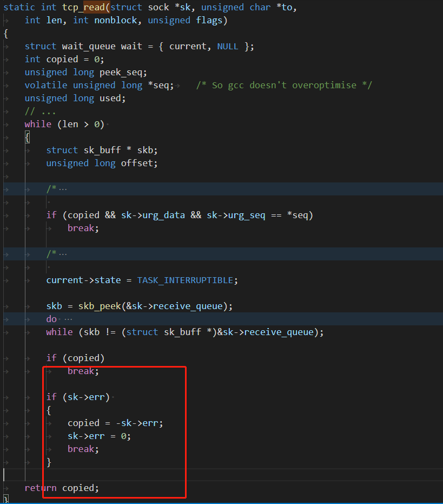Click the 'copied = -sk->err;' line
Image resolution: width=443 pixels, height=504 pixels.
tap(115, 423)
